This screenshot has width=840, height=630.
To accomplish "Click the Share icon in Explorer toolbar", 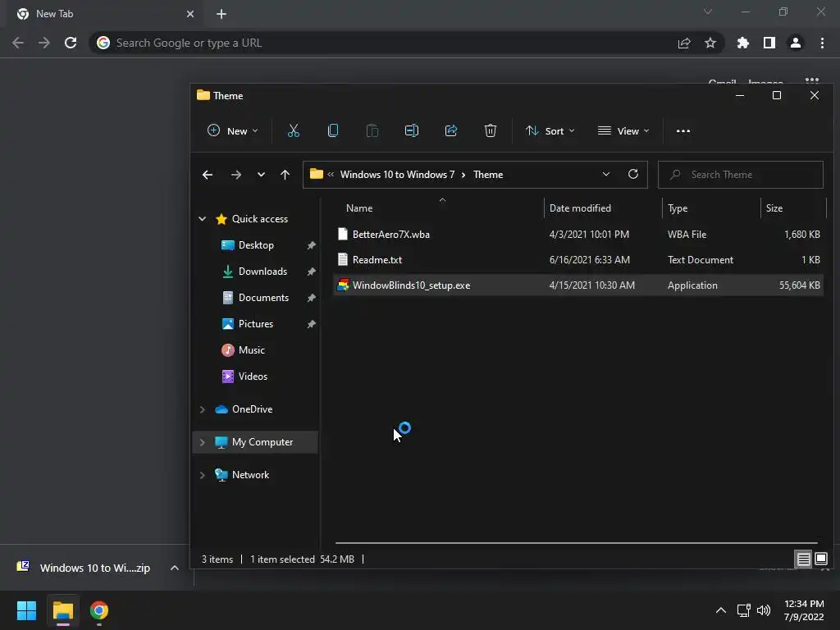I will tap(451, 130).
